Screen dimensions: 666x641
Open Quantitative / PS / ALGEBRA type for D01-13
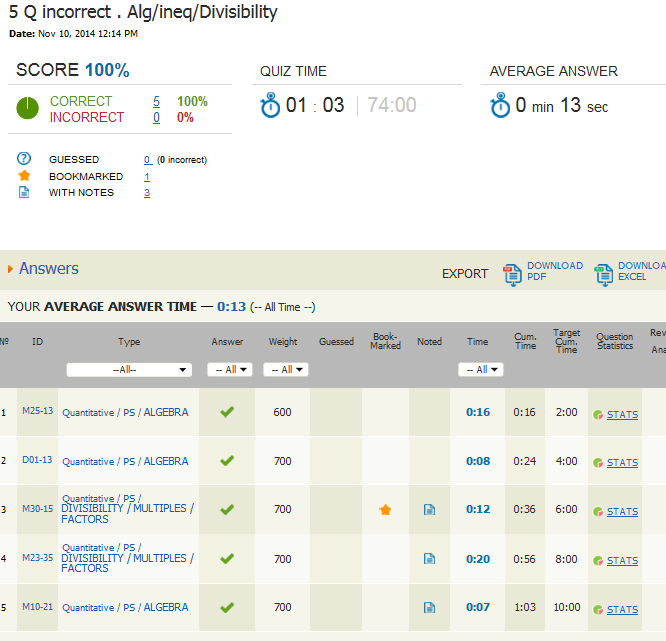(125, 462)
